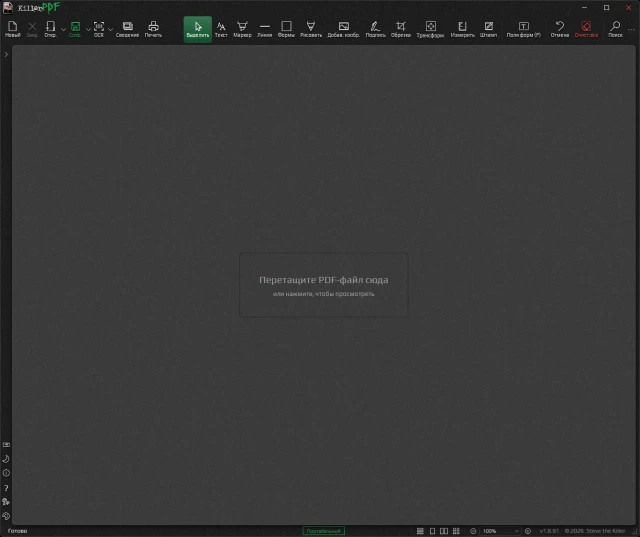Viewport: 640px width, 537px height.
Task: Click the keyboard icon in left sidebar
Action: [x=6, y=445]
